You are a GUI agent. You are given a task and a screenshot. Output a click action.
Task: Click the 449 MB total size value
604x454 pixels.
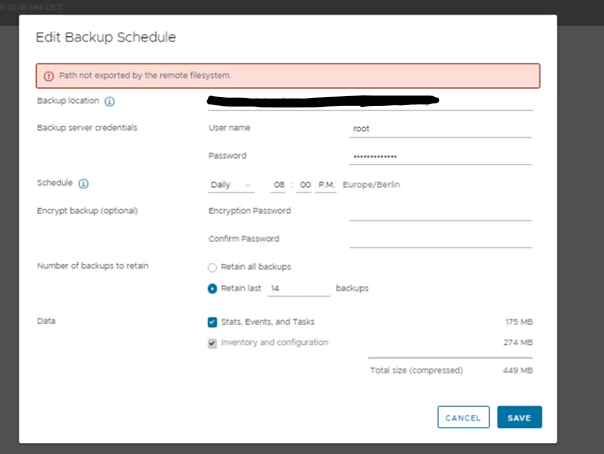(x=518, y=370)
